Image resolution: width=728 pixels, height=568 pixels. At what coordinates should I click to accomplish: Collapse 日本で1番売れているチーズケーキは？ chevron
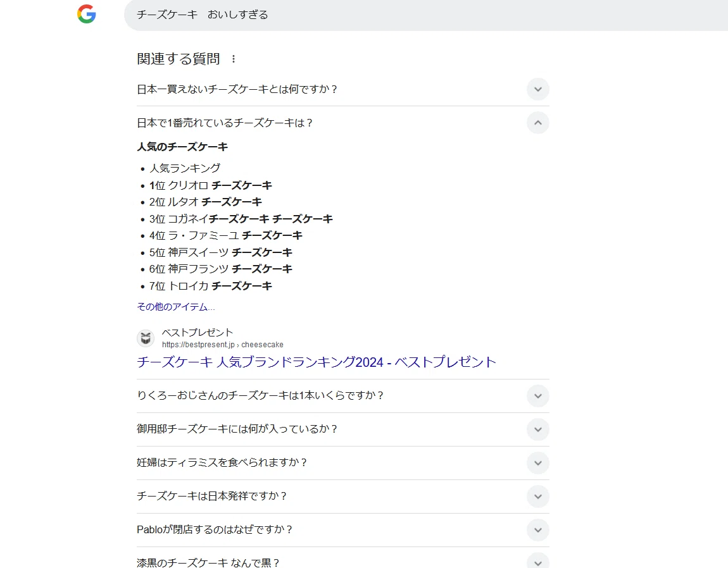(x=537, y=123)
